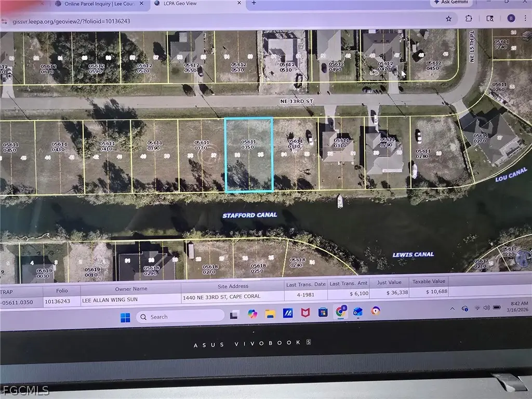532x399 pixels.
Task: Open McAfee from the taskbar
Action: (305, 314)
